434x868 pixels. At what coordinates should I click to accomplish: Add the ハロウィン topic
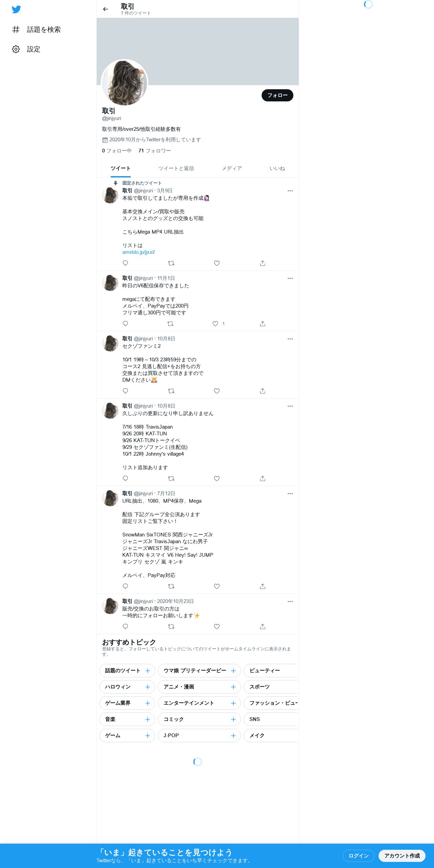[x=148, y=687]
